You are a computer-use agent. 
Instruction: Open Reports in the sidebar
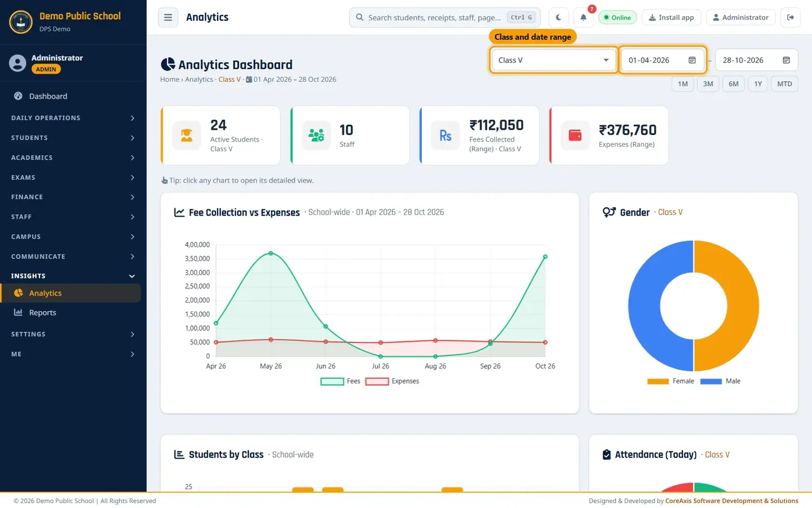point(43,313)
